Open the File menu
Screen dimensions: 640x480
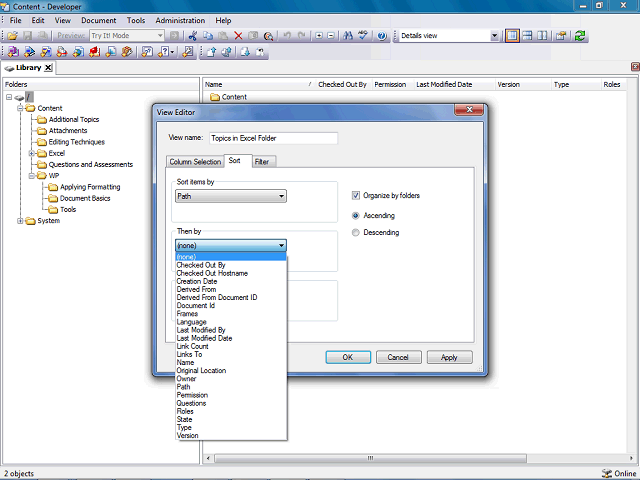[x=16, y=20]
